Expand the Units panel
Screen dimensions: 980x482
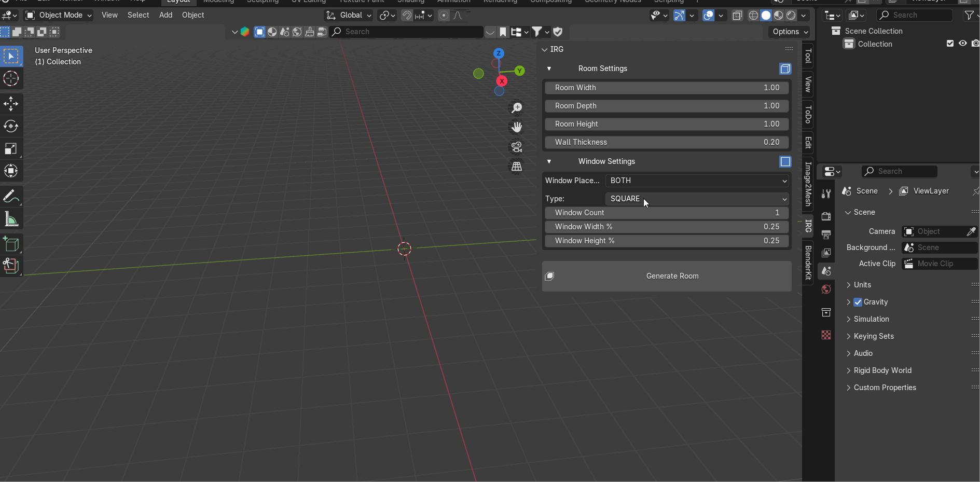click(862, 285)
